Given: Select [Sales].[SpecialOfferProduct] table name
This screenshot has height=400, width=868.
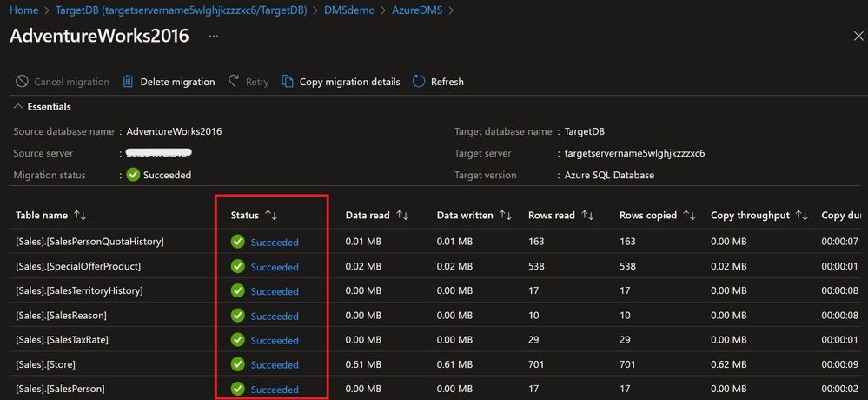Looking at the screenshot, I should pos(78,266).
